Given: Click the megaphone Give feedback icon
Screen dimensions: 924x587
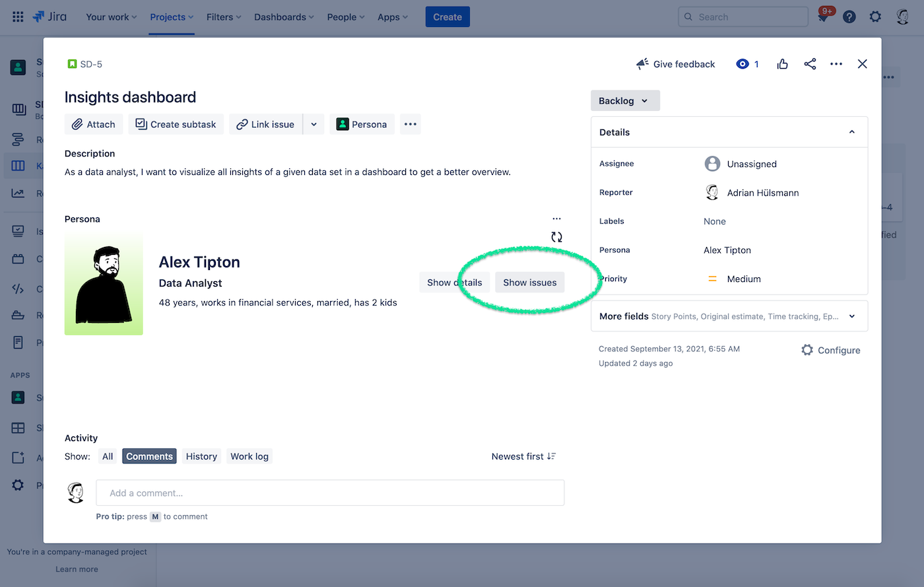Looking at the screenshot, I should pyautogui.click(x=642, y=64).
